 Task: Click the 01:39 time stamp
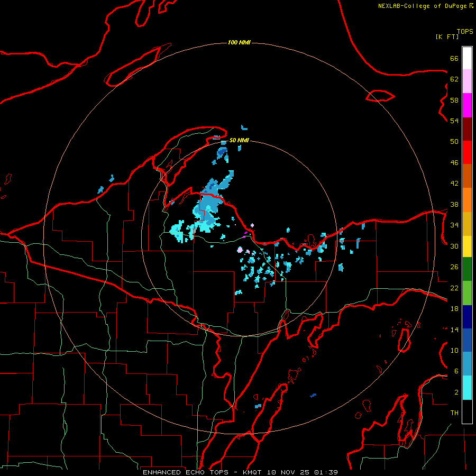pos(326,472)
